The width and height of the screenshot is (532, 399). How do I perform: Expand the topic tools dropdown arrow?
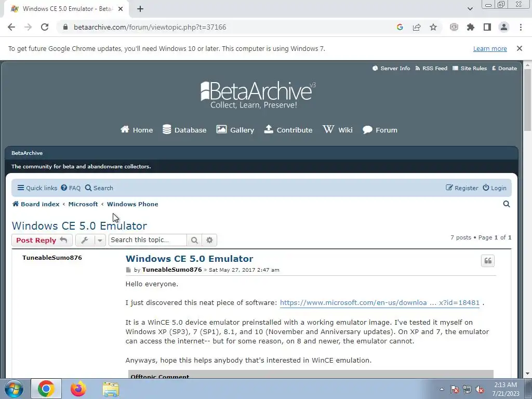tap(100, 240)
